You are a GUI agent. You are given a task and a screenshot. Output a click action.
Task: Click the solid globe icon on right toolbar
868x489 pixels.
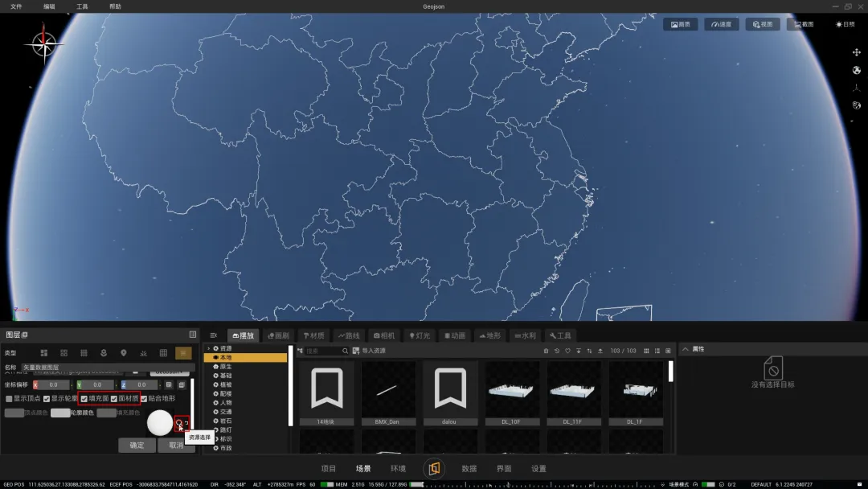coord(857,70)
